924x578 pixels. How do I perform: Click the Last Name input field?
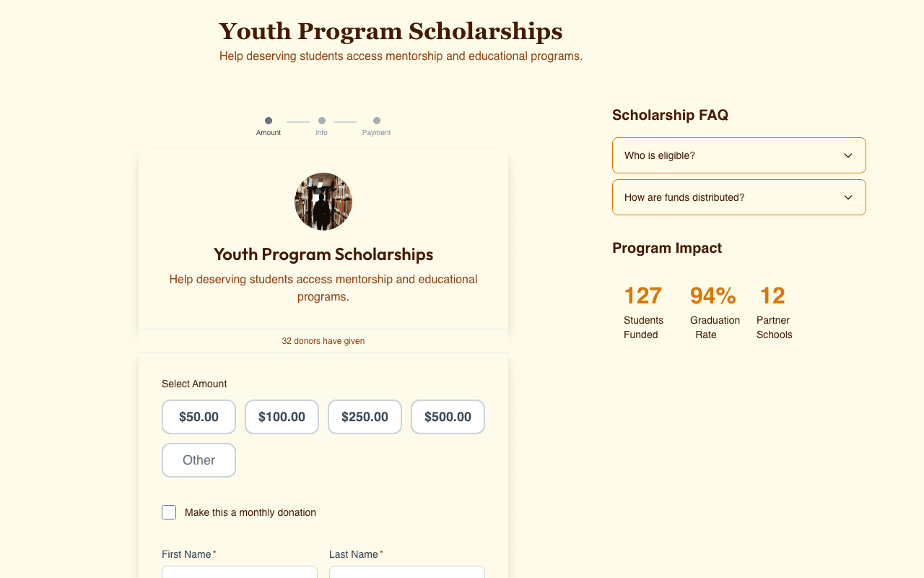pos(406,573)
